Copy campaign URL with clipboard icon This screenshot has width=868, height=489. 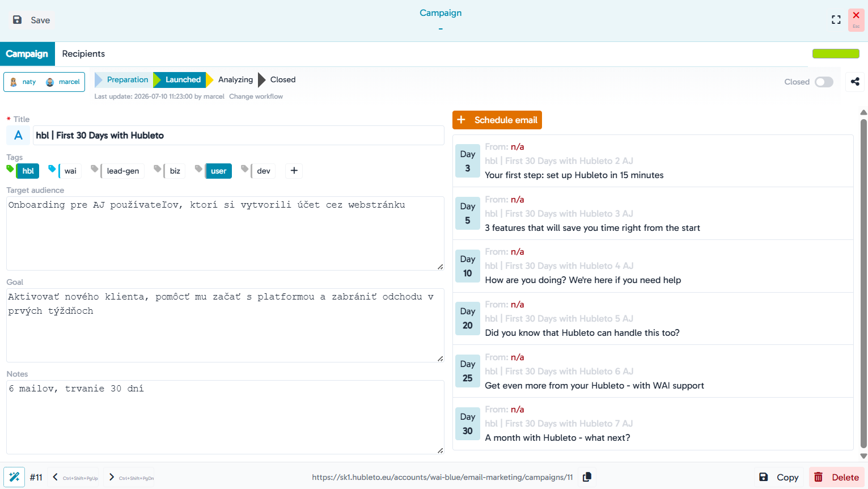(587, 477)
